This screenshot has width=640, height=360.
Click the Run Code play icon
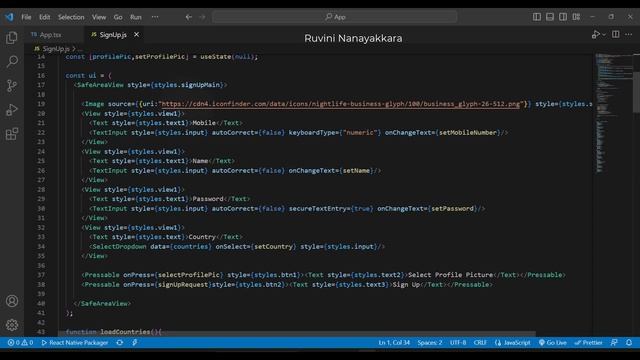[596, 35]
